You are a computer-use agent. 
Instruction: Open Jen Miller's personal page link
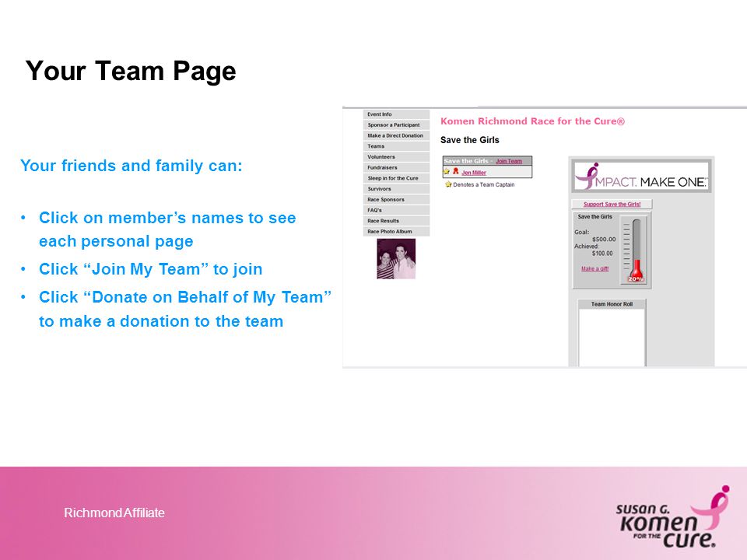tap(474, 173)
